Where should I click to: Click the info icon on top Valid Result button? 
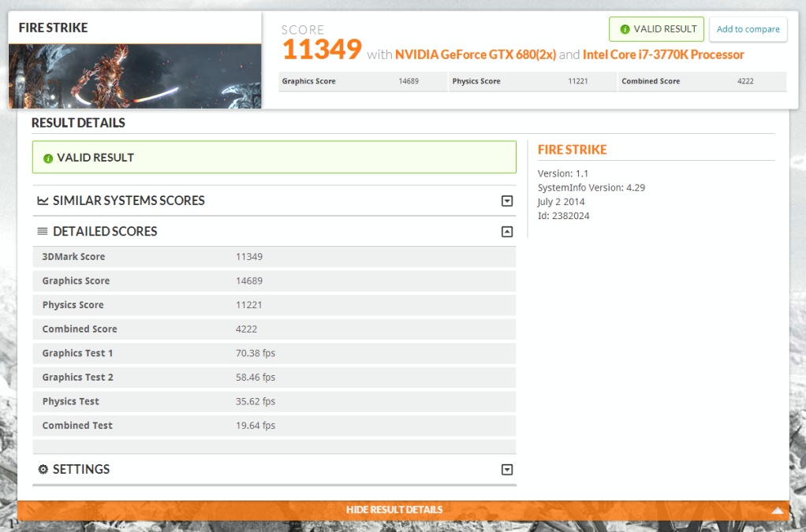click(x=625, y=30)
